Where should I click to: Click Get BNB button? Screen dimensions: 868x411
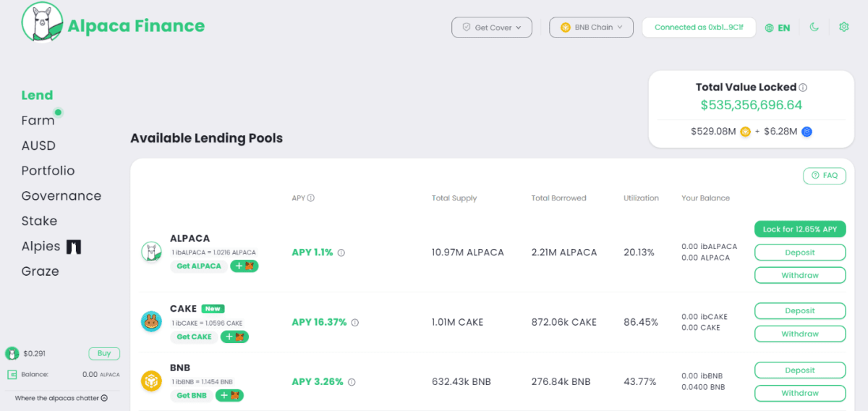pyautogui.click(x=192, y=395)
